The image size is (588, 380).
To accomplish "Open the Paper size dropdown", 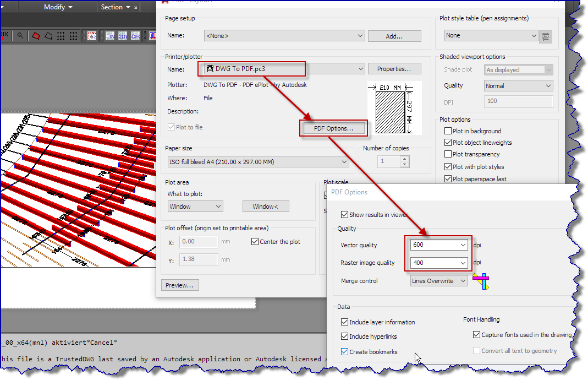I will [345, 161].
